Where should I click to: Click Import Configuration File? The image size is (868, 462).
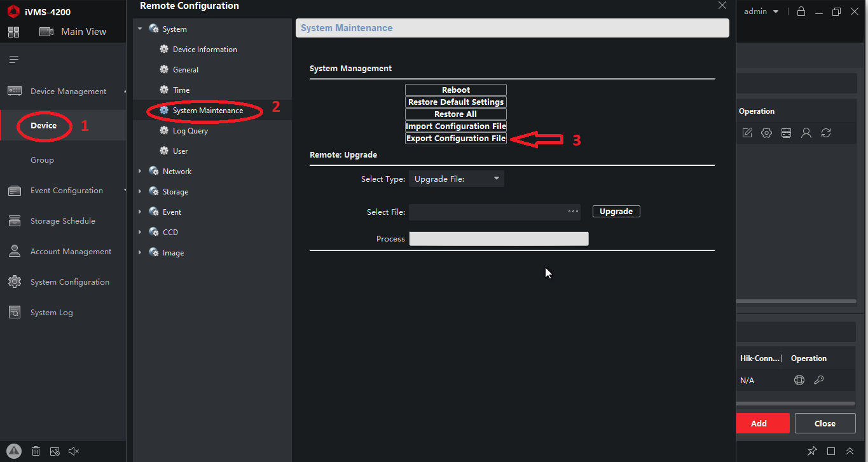tap(456, 126)
